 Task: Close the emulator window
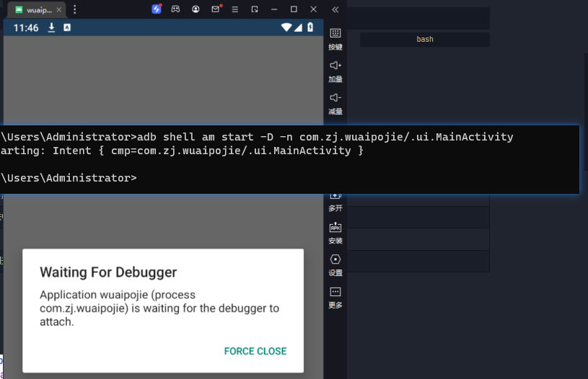point(314,9)
